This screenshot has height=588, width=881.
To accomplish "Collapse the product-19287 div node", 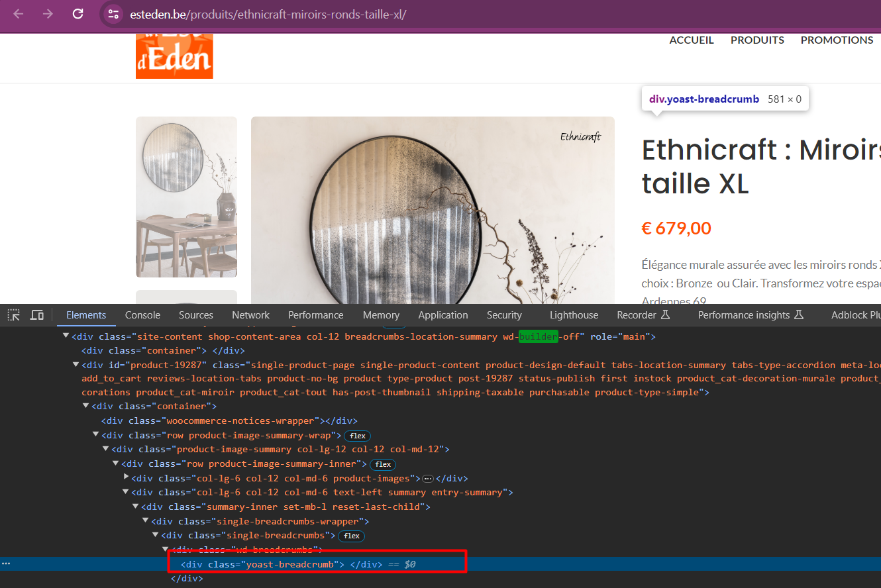I will tap(76, 365).
